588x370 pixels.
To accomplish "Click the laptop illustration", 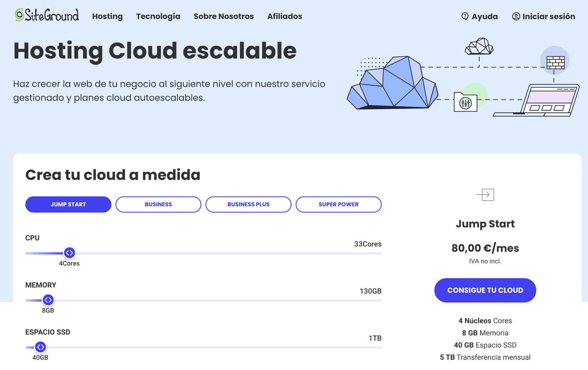I will tap(536, 100).
